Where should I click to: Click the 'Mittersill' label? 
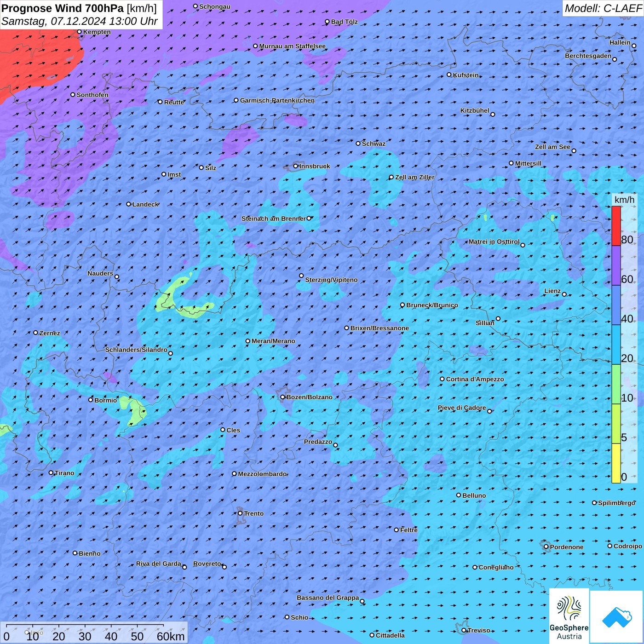(529, 163)
